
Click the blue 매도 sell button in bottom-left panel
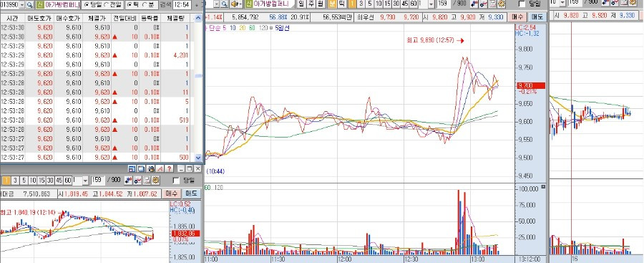[x=191, y=193]
